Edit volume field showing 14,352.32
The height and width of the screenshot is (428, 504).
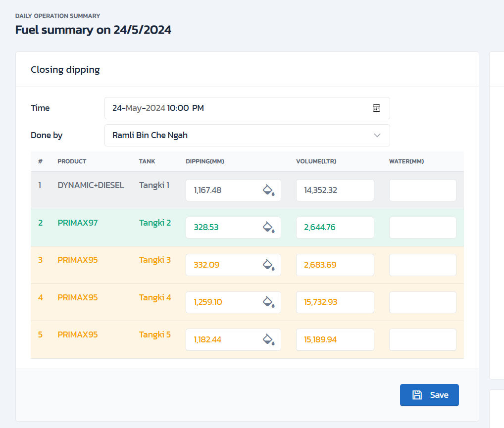coord(335,190)
